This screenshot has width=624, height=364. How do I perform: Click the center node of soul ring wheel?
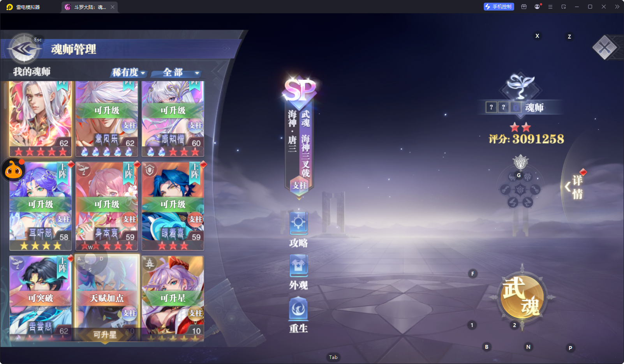click(x=520, y=190)
